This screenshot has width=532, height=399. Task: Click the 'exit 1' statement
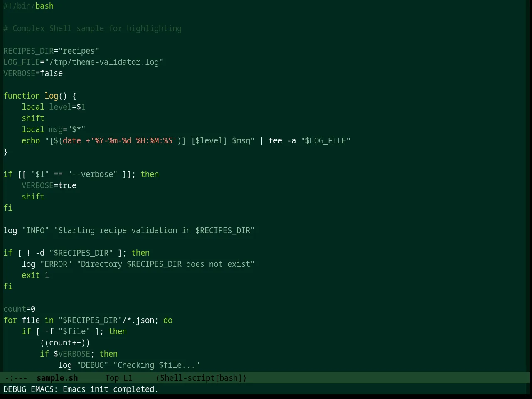tap(35, 275)
